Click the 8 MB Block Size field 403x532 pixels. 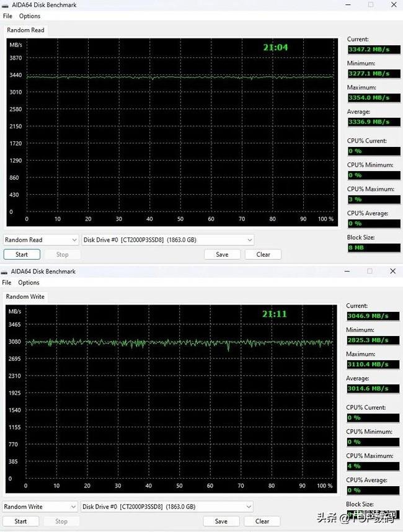pos(373,247)
